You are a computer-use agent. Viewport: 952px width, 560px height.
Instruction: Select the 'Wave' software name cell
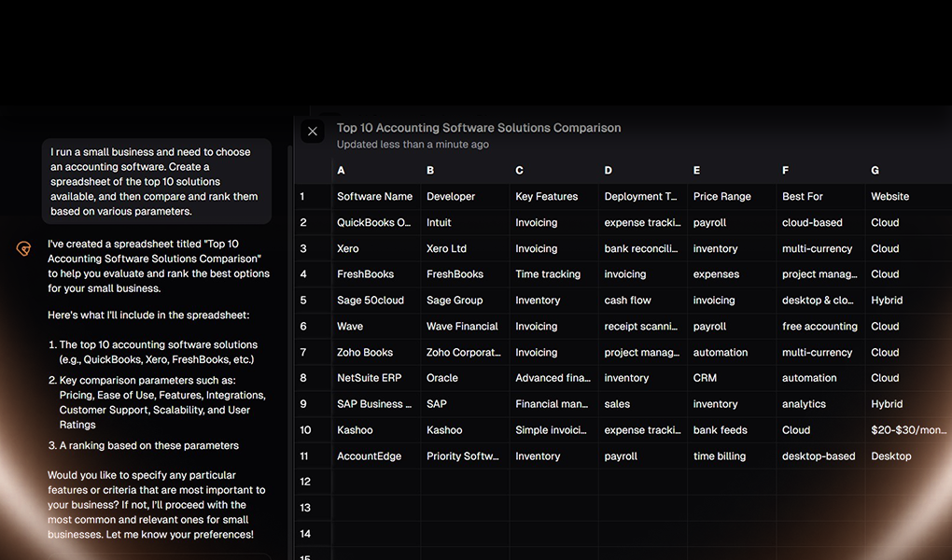click(376, 327)
